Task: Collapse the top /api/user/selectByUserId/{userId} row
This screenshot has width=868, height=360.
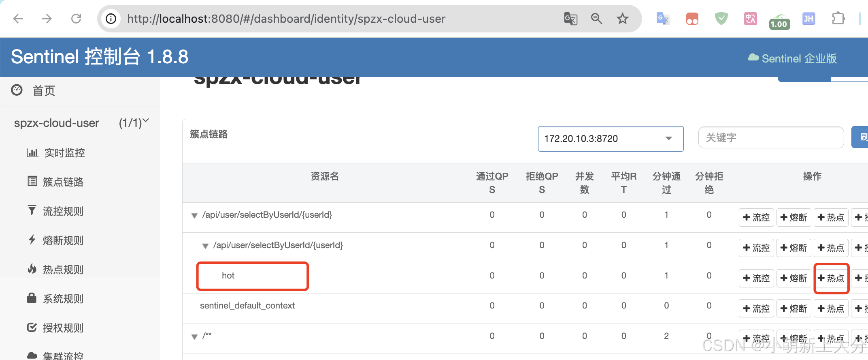Action: [194, 216]
